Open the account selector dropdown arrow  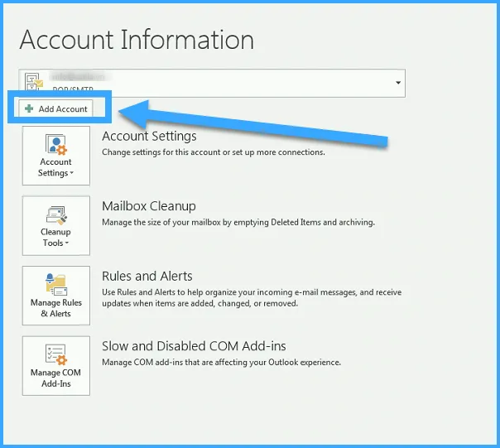[x=398, y=83]
